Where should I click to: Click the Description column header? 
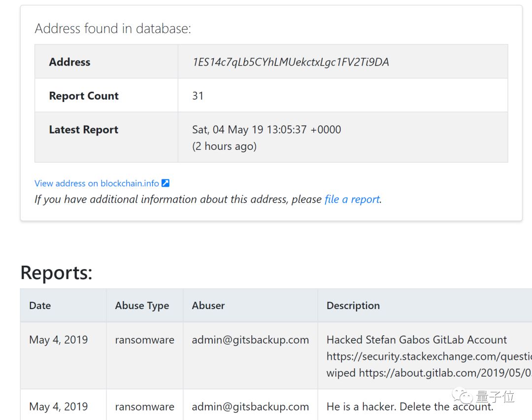353,306
